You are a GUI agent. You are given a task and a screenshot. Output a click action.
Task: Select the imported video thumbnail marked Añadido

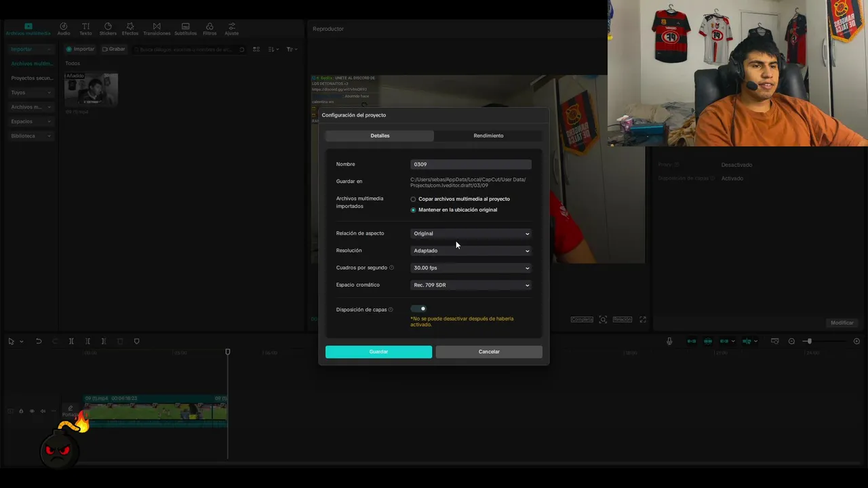pos(91,89)
